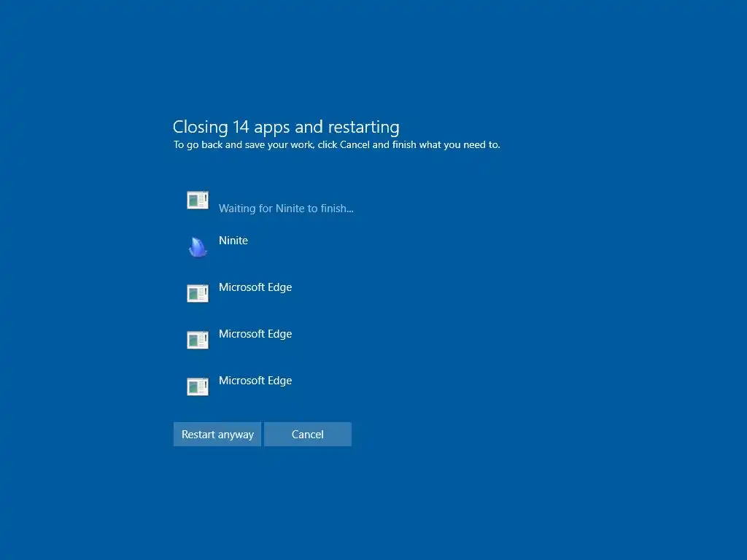Click the Restart anyway button
This screenshot has height=560, width=747.
coord(217,435)
